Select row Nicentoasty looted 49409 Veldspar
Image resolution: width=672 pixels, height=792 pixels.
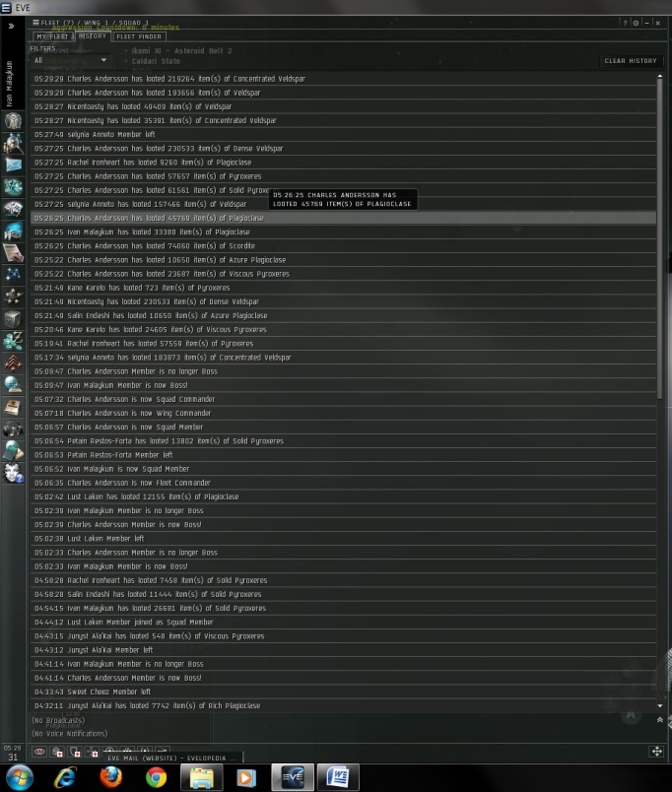click(x=343, y=106)
